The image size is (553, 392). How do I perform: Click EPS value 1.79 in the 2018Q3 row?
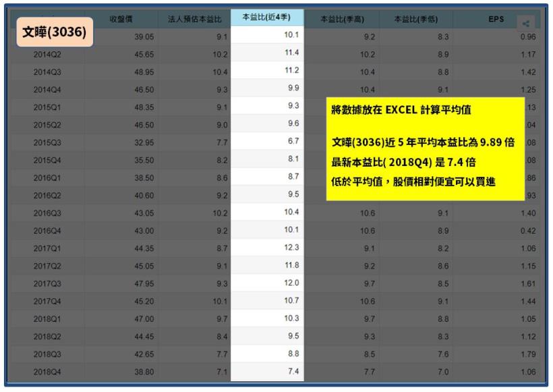point(528,354)
